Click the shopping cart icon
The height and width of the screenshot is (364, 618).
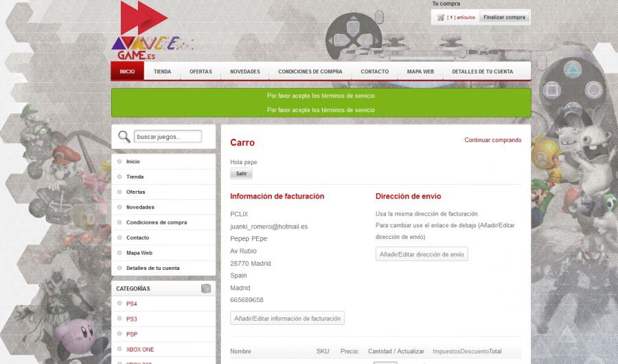[441, 17]
